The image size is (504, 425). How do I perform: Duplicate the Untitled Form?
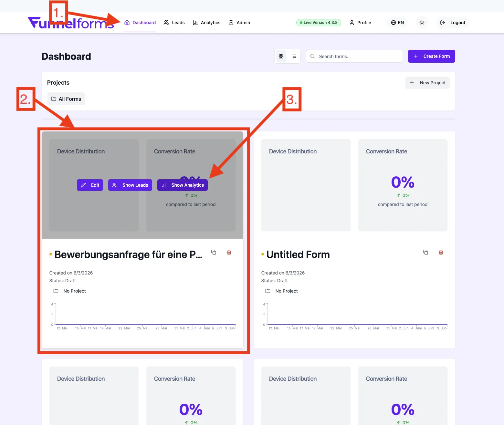(425, 252)
